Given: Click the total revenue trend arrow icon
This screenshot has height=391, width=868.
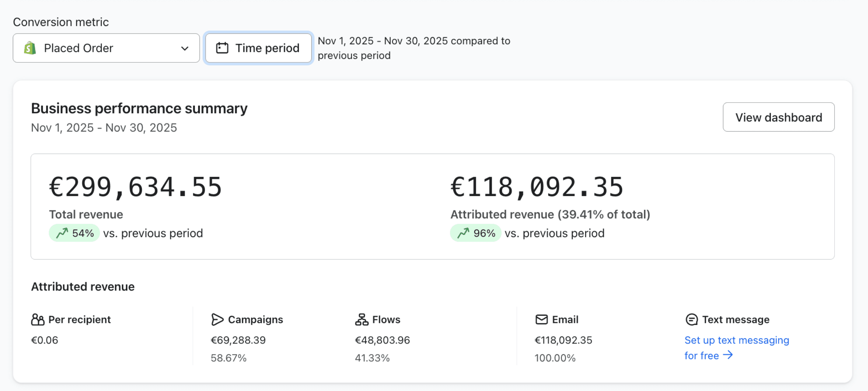Looking at the screenshot, I should pos(62,233).
